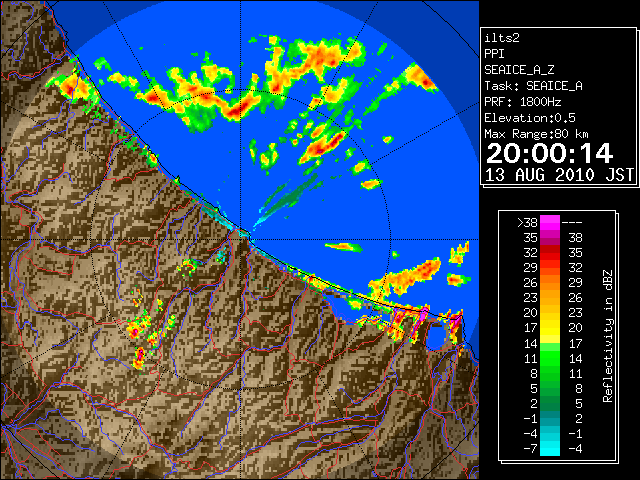Click the "PRF: 1800Hz" value
This screenshot has width=640, height=480.
[522, 102]
